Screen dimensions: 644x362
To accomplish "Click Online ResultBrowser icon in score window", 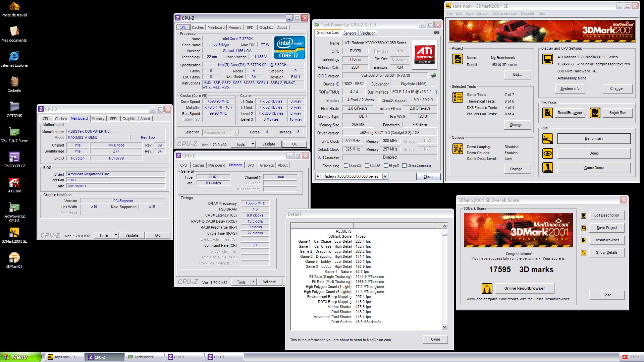I will point(487,288).
